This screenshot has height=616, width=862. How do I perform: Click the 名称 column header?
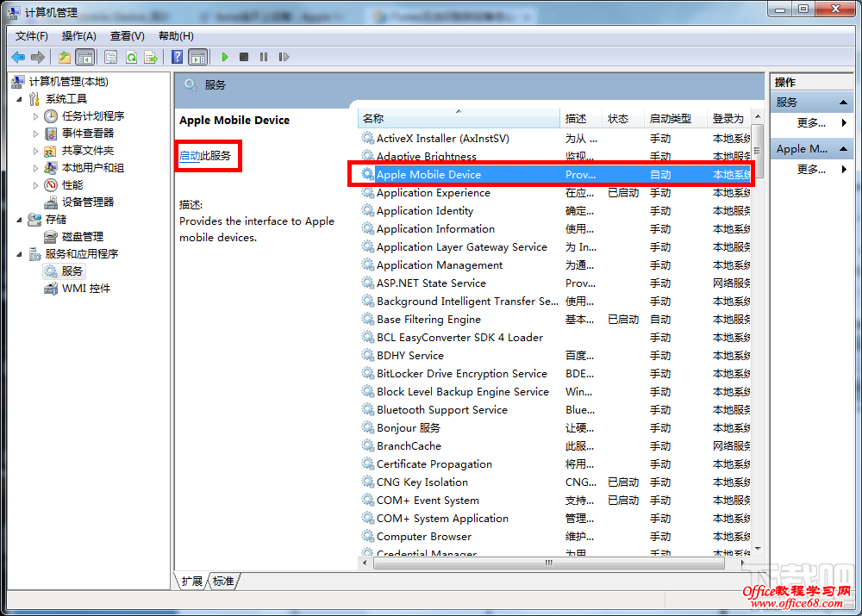[x=373, y=119]
